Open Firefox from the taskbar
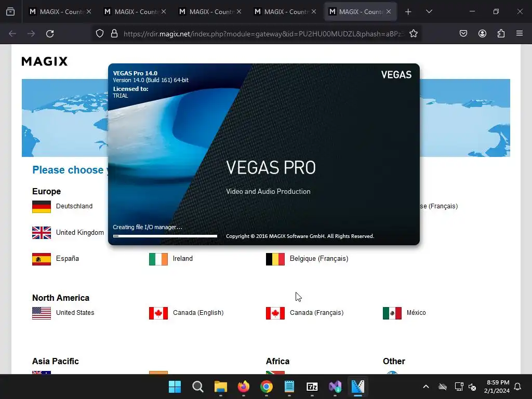532x399 pixels. pos(243,387)
